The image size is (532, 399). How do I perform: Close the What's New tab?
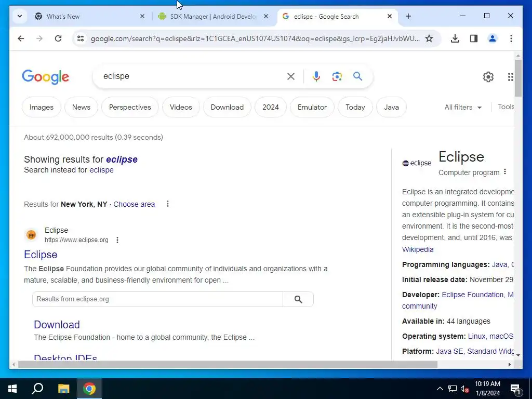142,16
